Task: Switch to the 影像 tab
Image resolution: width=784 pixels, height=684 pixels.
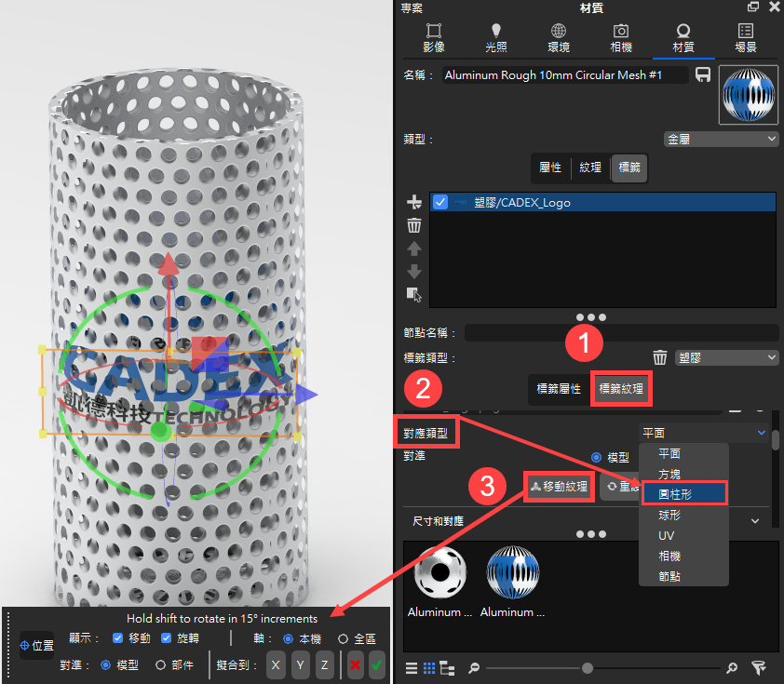Action: coord(434,38)
